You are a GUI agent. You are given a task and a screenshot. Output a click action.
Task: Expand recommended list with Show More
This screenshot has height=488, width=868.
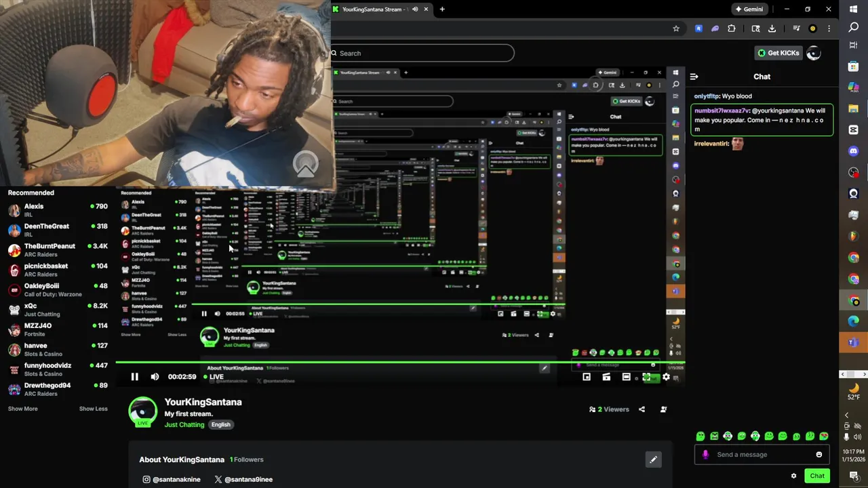tap(22, 409)
